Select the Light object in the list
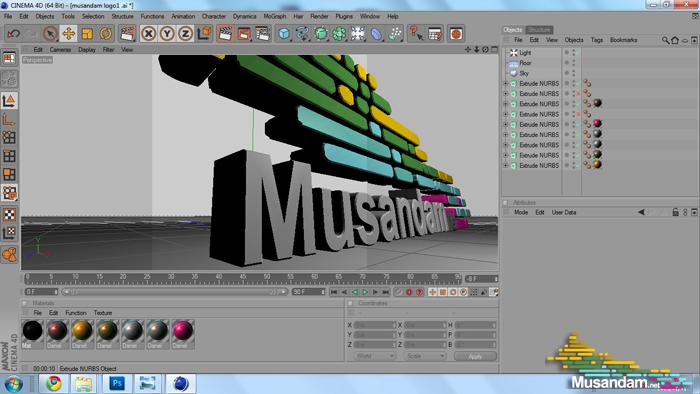This screenshot has width=700, height=394. [525, 53]
